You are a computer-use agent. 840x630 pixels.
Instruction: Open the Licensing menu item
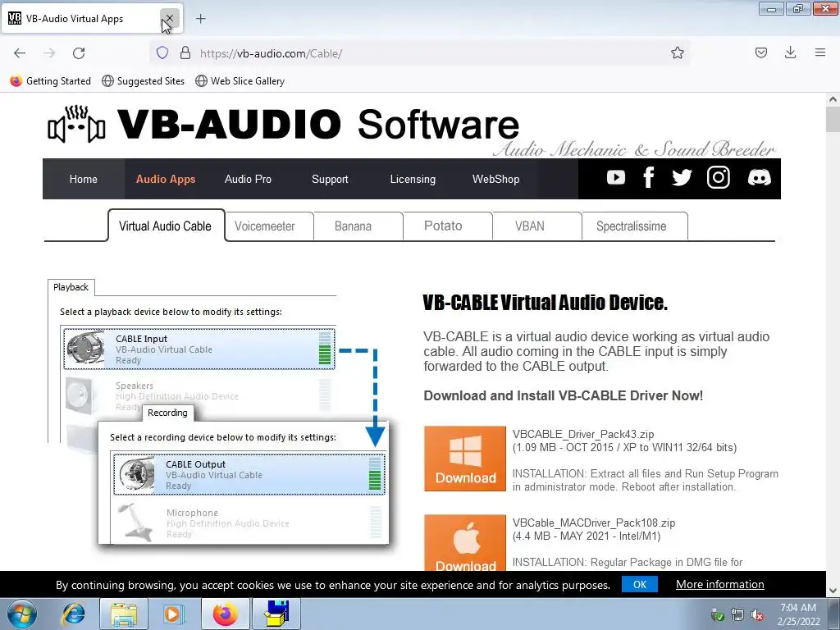click(x=413, y=179)
